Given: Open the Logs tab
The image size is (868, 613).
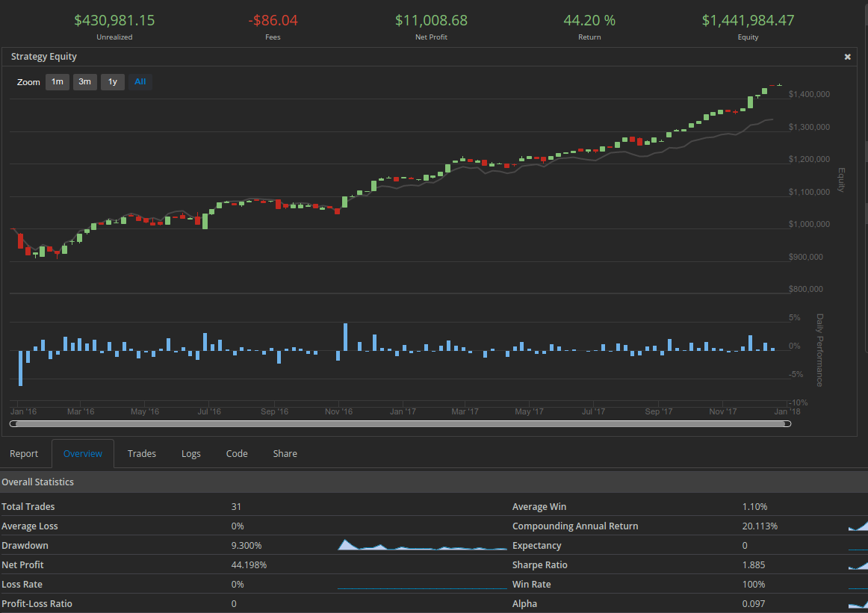Looking at the screenshot, I should coord(191,454).
